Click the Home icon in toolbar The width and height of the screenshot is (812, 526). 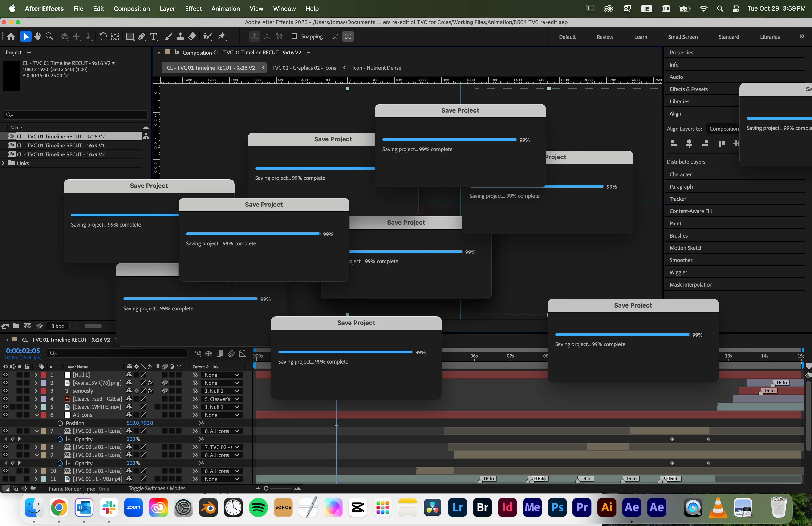tap(11, 36)
